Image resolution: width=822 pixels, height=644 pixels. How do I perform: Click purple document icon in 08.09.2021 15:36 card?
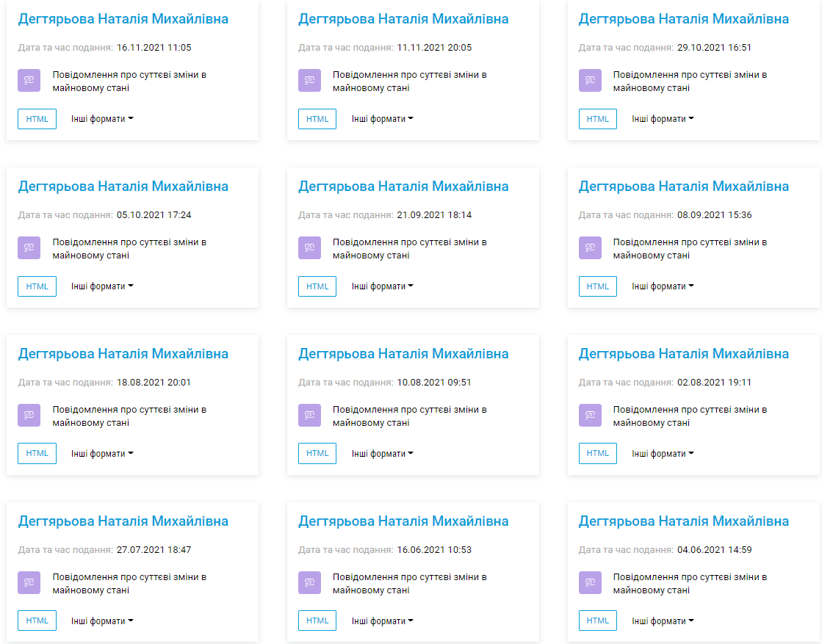click(590, 248)
